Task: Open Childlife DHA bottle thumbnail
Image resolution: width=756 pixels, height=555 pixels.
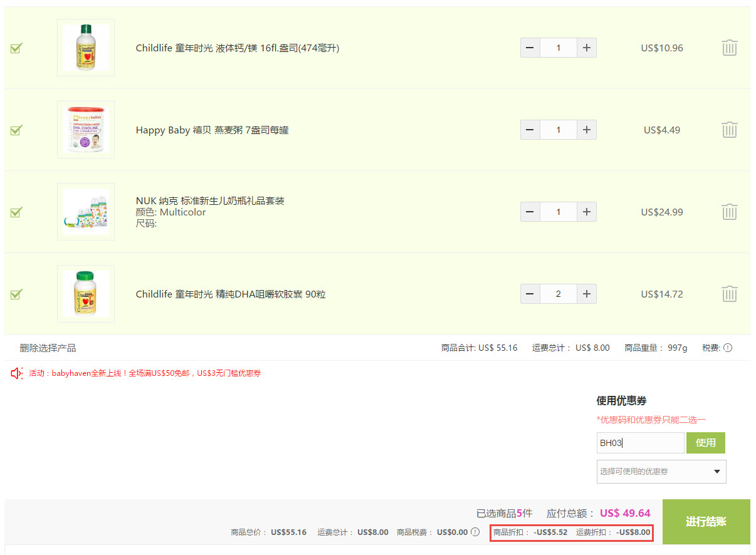Action: coord(86,294)
